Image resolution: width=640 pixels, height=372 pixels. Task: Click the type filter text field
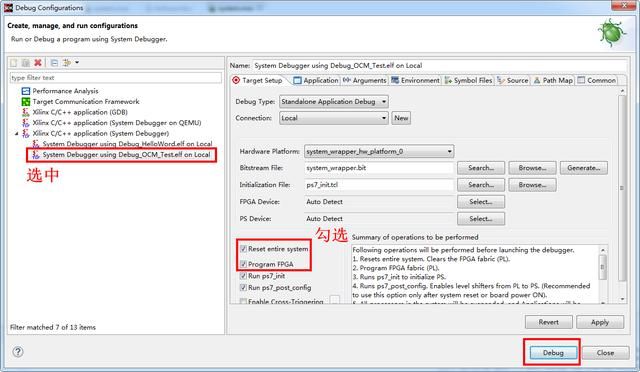tap(116, 78)
